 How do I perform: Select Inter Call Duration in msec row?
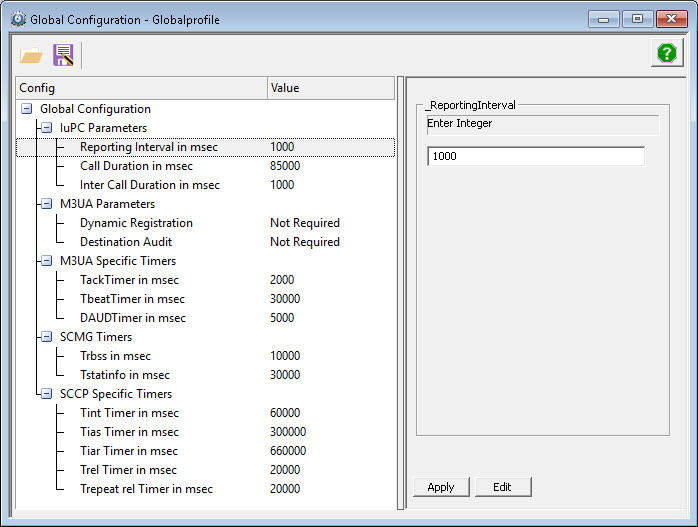205,185
